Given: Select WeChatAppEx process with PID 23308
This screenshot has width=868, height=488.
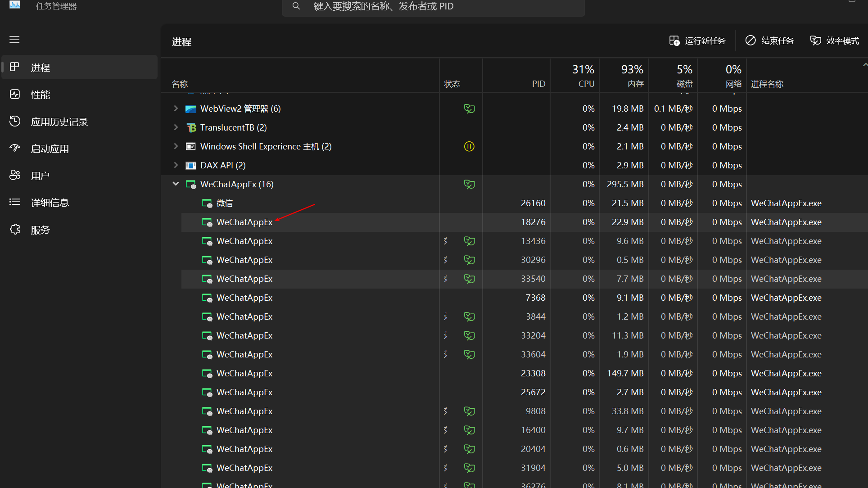Looking at the screenshot, I should click(x=524, y=374).
